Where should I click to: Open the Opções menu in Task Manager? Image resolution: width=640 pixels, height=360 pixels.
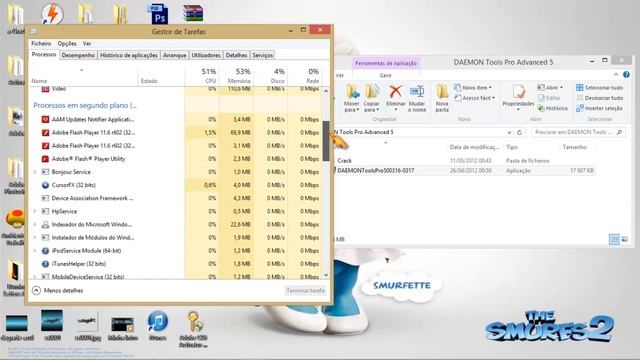point(67,43)
